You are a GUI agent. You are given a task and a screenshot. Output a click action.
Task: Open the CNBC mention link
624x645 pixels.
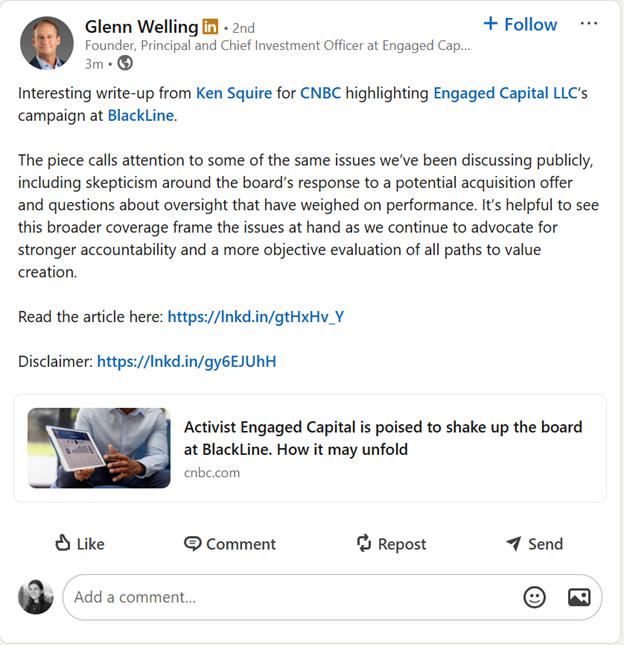[322, 93]
